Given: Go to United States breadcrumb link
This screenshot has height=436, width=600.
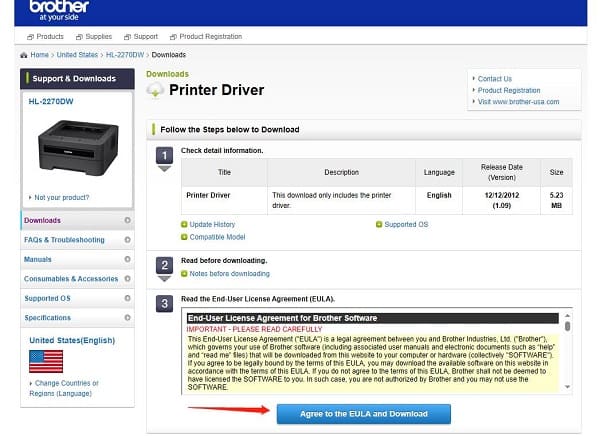Looking at the screenshot, I should pyautogui.click(x=77, y=55).
